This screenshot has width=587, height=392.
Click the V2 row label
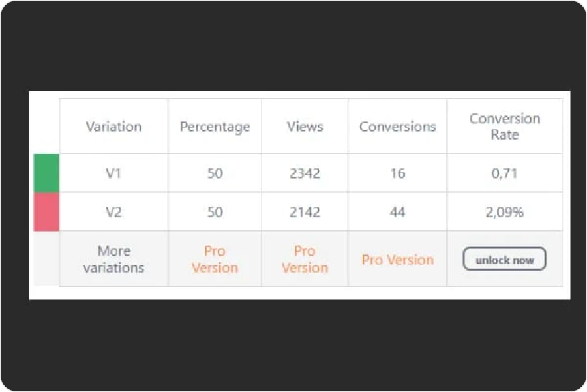113,211
